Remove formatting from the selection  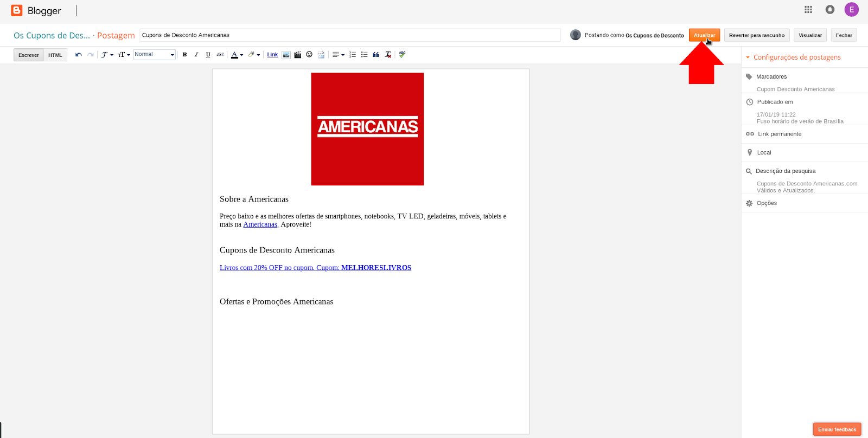(x=388, y=55)
